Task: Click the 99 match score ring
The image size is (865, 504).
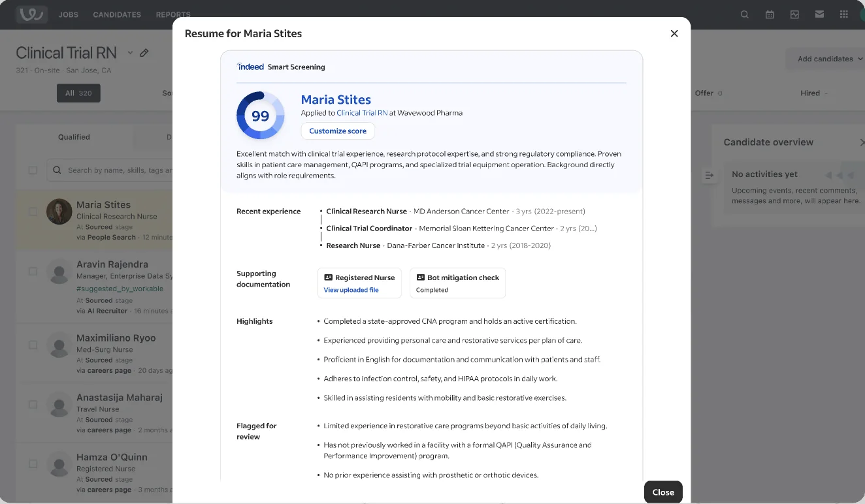Action: (260, 116)
